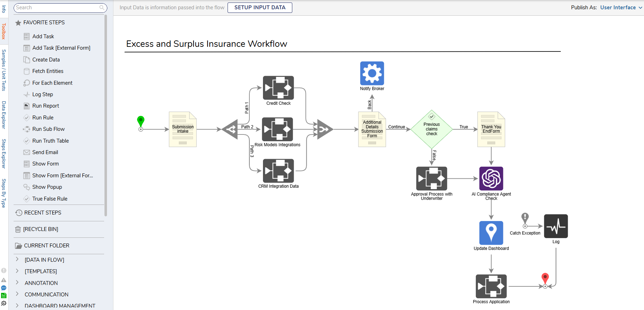The width and height of the screenshot is (644, 310).
Task: Select the Thank You EndForm step
Action: 491,129
